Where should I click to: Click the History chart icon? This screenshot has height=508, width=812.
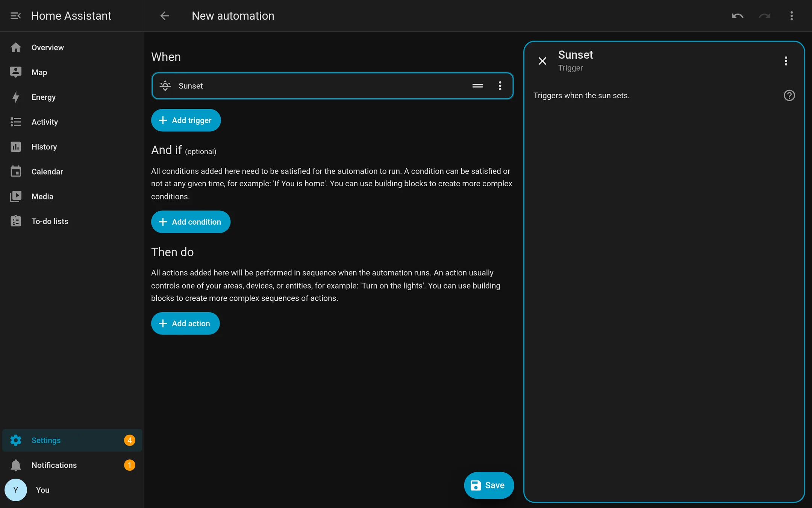pyautogui.click(x=15, y=147)
